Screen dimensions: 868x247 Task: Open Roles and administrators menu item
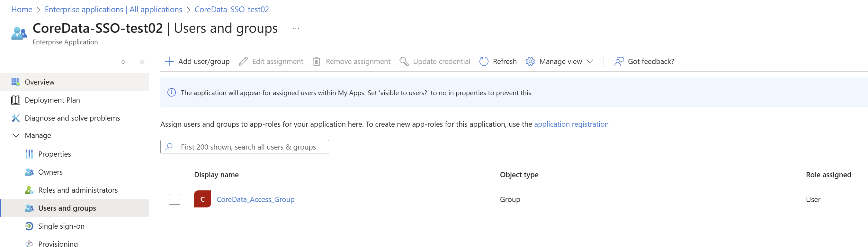pyautogui.click(x=78, y=190)
